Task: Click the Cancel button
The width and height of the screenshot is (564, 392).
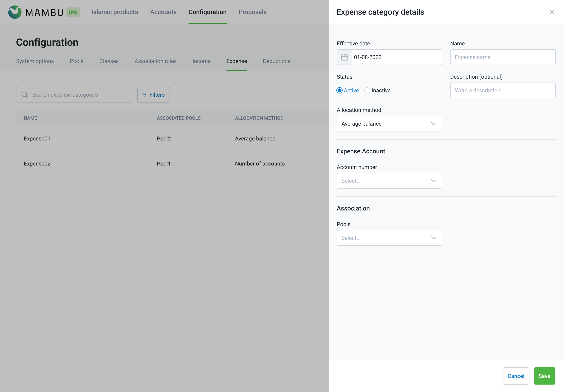Action: (x=516, y=376)
